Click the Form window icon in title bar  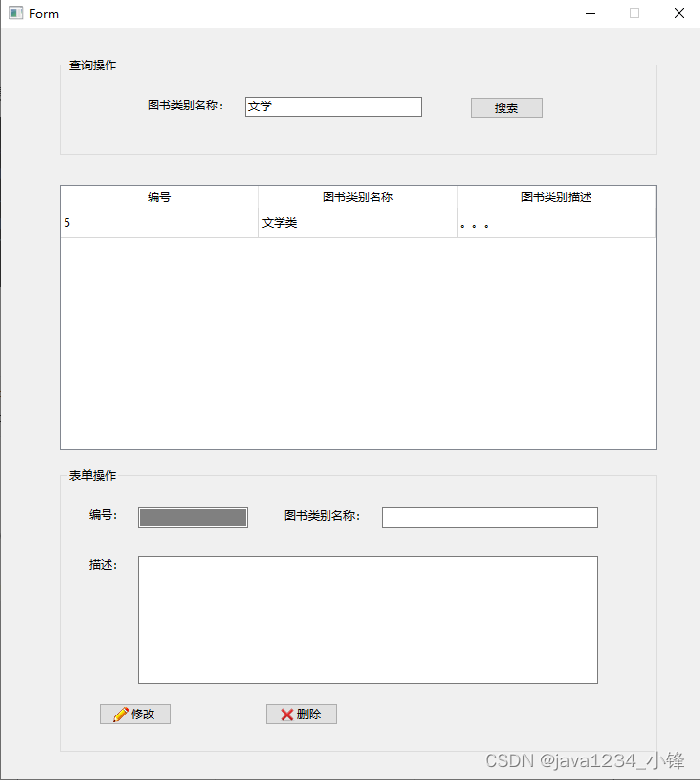point(16,13)
